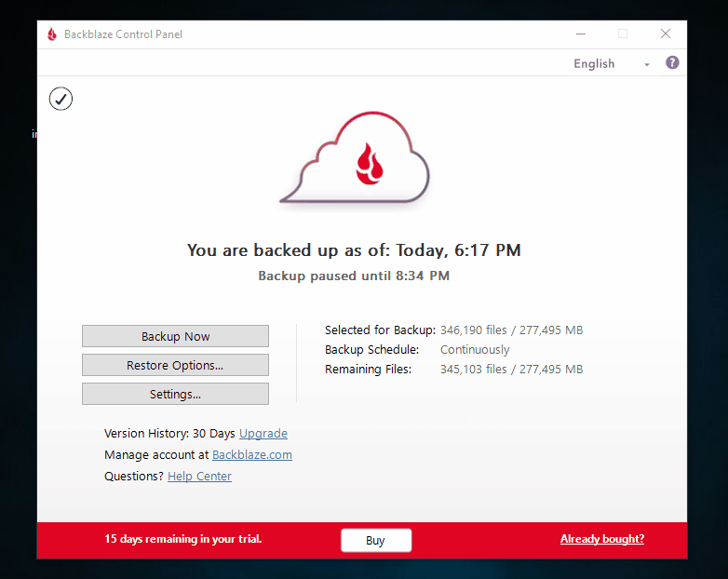
Task: Click the Buy button
Action: click(376, 540)
